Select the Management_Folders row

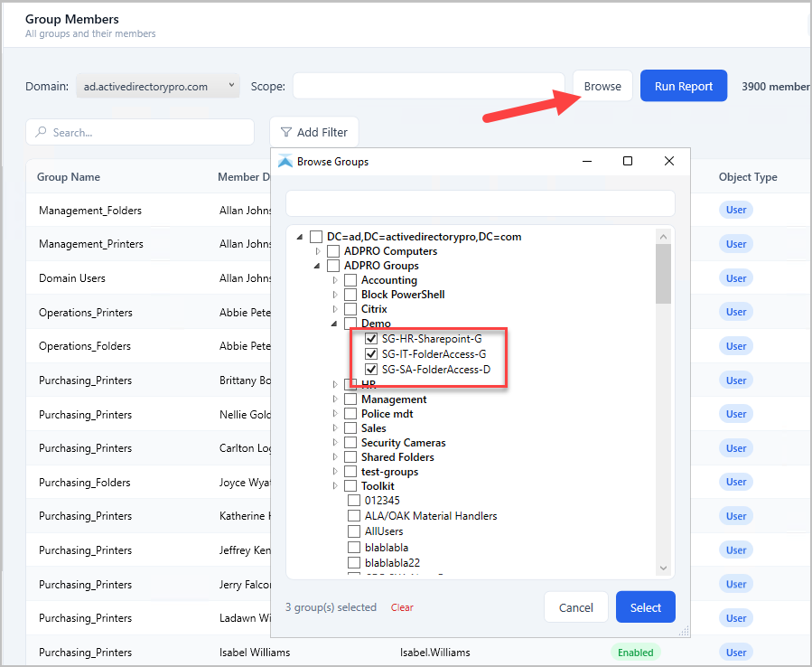(x=419, y=210)
